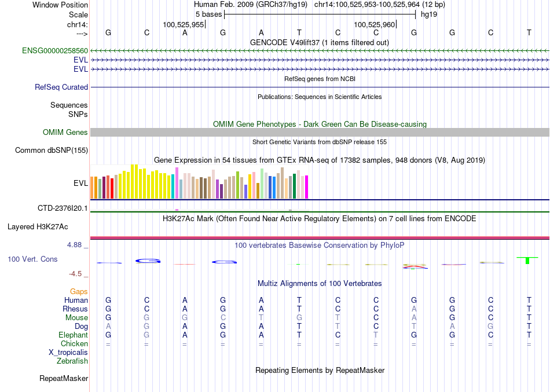Click RefSeq genes from NCBI title
The height and width of the screenshot is (392, 550).
(320, 79)
